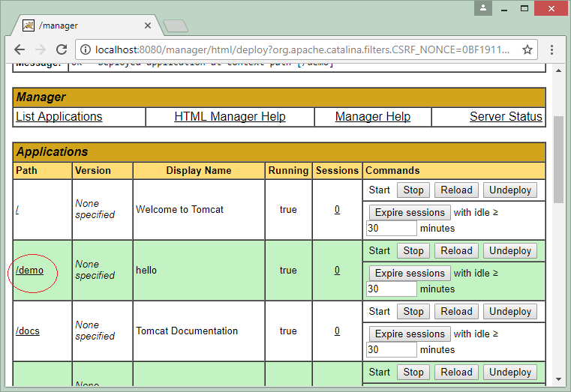Open HTML Manager Help link

point(230,116)
